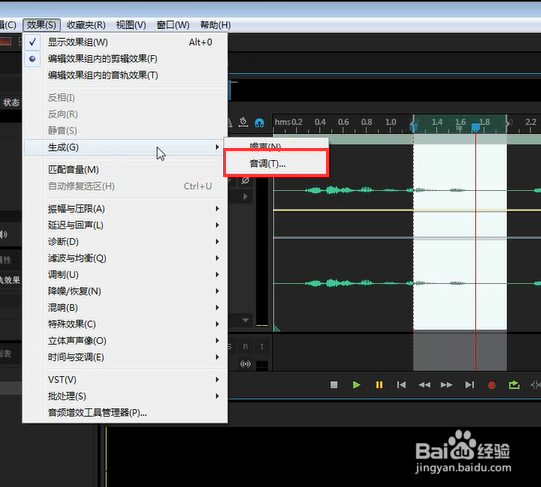Expand 诊断(D) submenu

[x=125, y=242]
